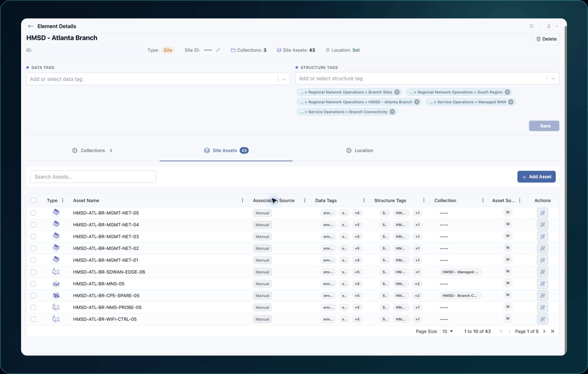Open HMSD - Branch C... collection chip
Viewport: 588px width, 374px height.
point(460,296)
